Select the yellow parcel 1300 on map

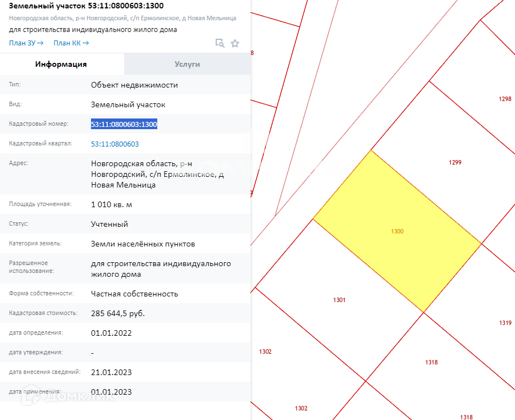pyautogui.click(x=397, y=231)
